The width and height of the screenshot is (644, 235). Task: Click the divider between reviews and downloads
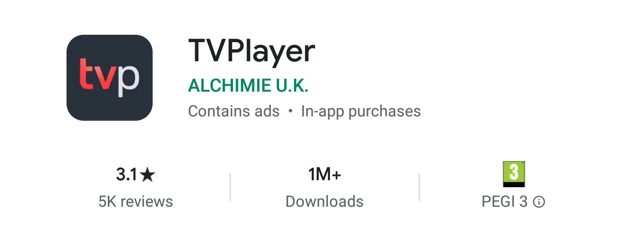coord(230,187)
